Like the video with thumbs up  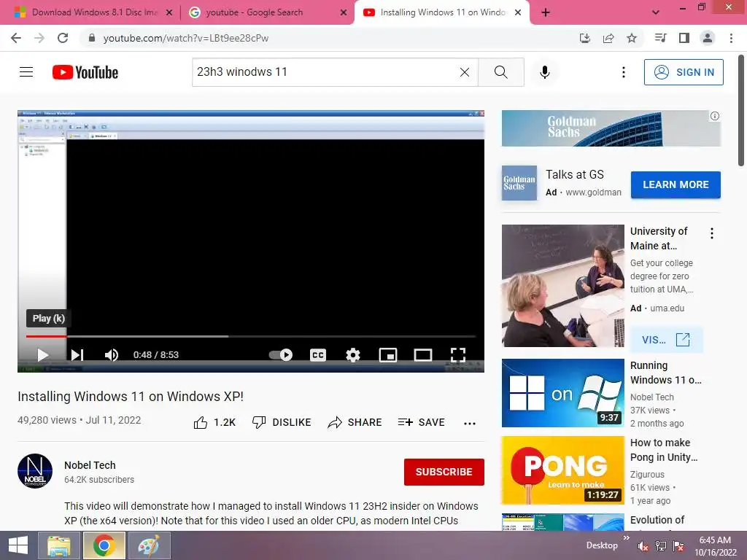coord(215,422)
